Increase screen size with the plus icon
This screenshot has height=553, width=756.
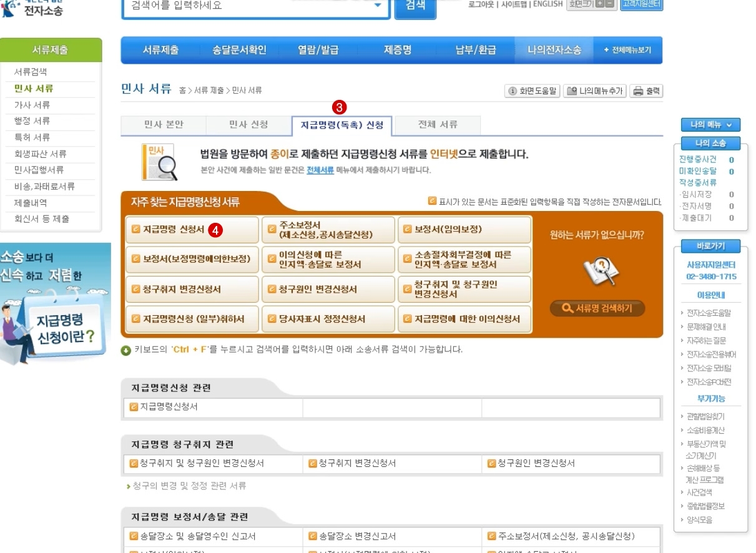point(599,4)
